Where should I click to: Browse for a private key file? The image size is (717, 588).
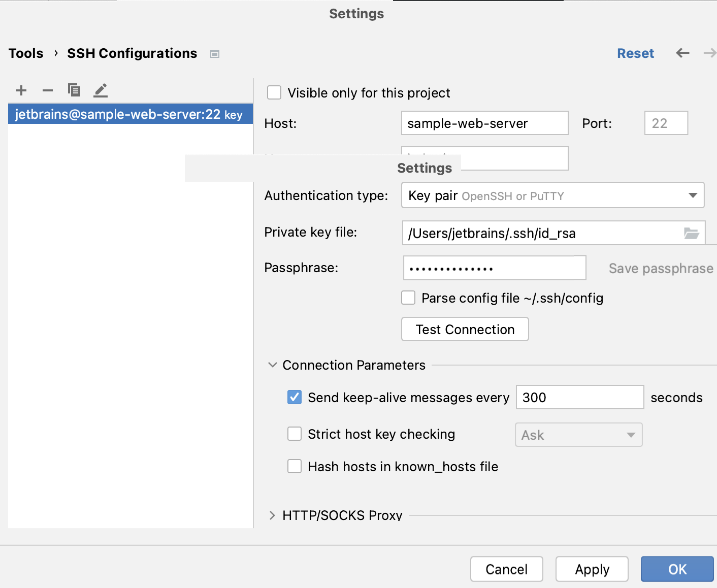pos(692,233)
